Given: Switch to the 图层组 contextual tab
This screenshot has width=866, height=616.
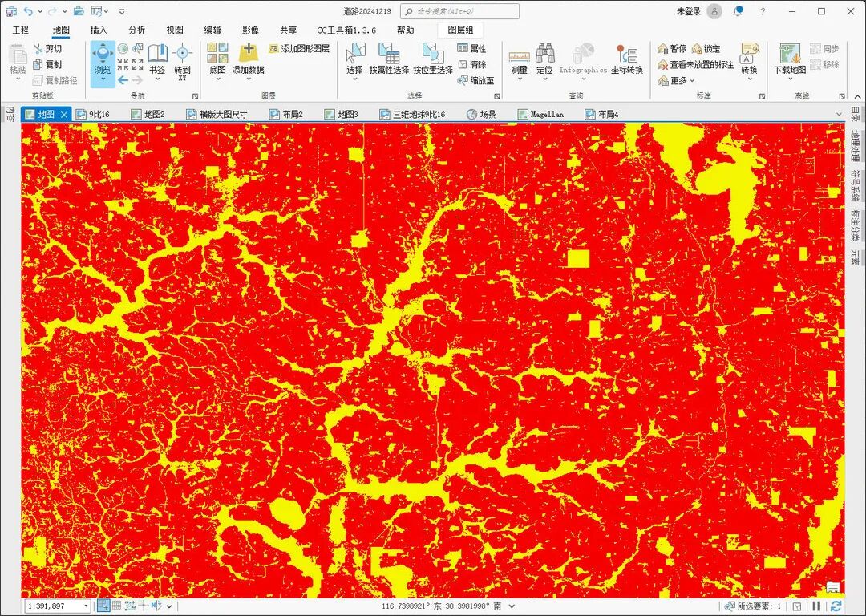Looking at the screenshot, I should pos(460,30).
